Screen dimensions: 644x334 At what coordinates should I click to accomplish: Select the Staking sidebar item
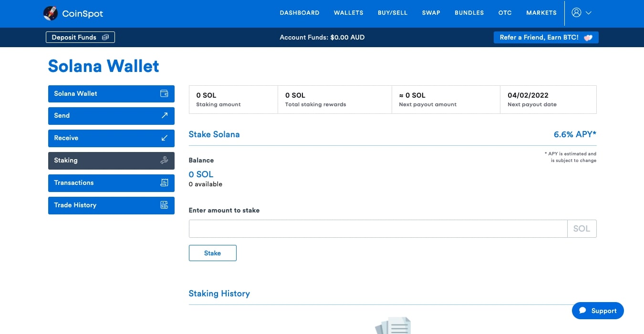111,161
